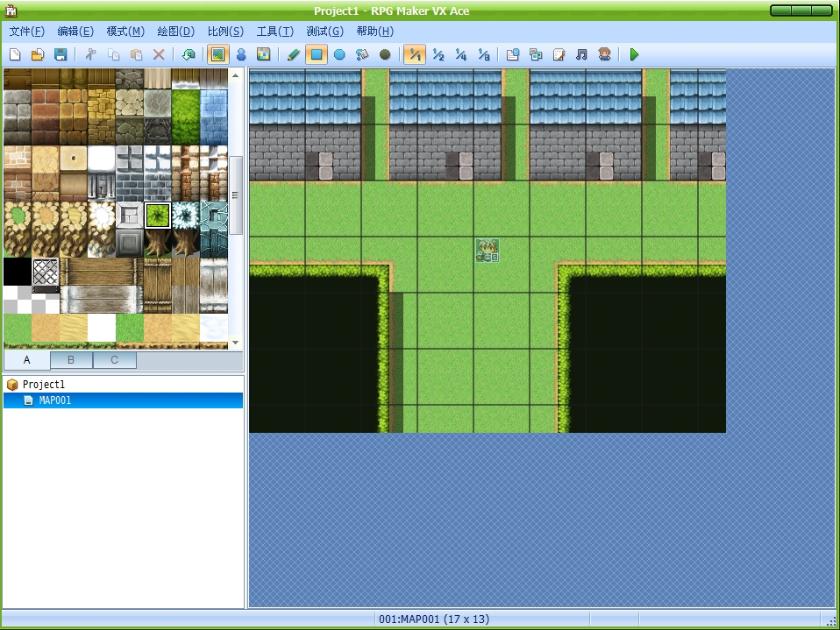840x630 pixels.
Task: Open the 编辑(E) menu
Action: pyautogui.click(x=75, y=32)
